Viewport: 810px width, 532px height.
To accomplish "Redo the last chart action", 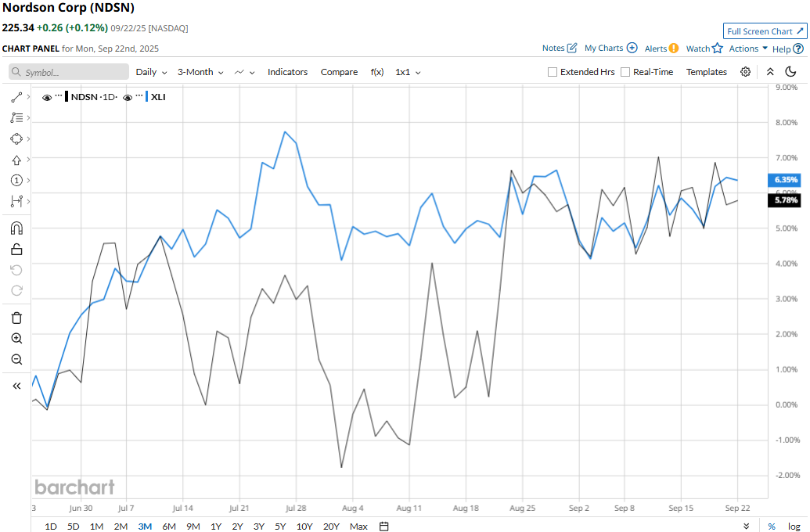I will (x=16, y=291).
